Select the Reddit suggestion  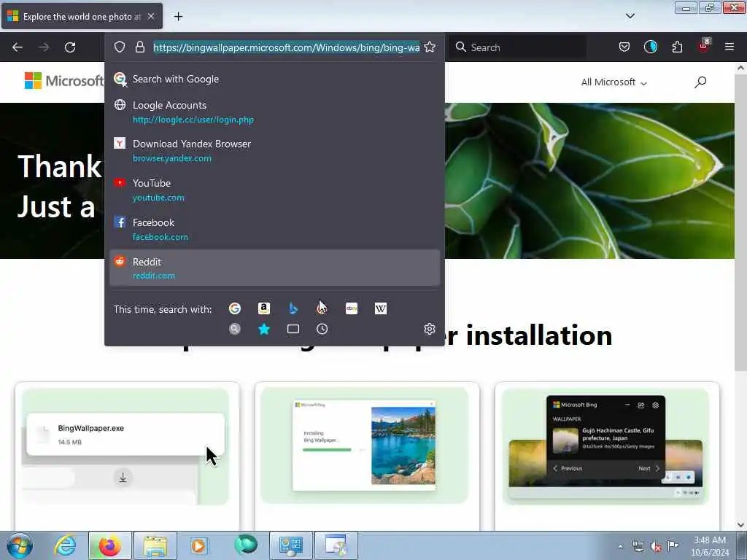[274, 268]
